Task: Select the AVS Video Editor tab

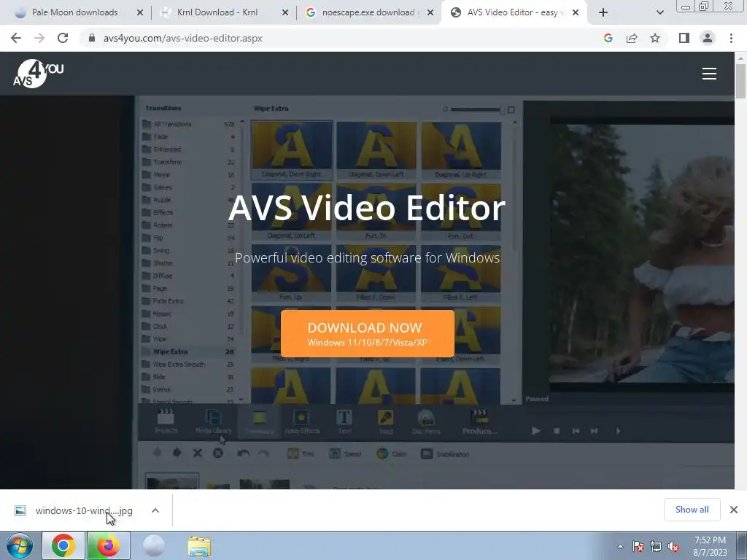Action: 514,12
